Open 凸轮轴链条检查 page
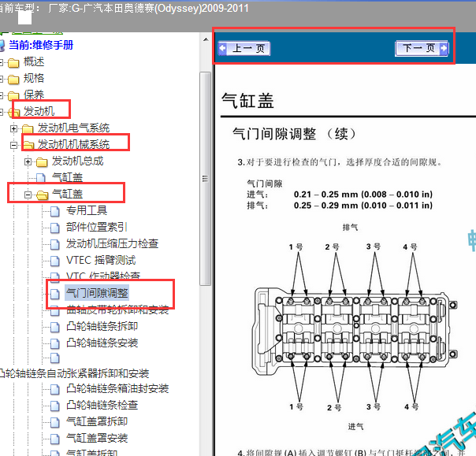 point(102,405)
